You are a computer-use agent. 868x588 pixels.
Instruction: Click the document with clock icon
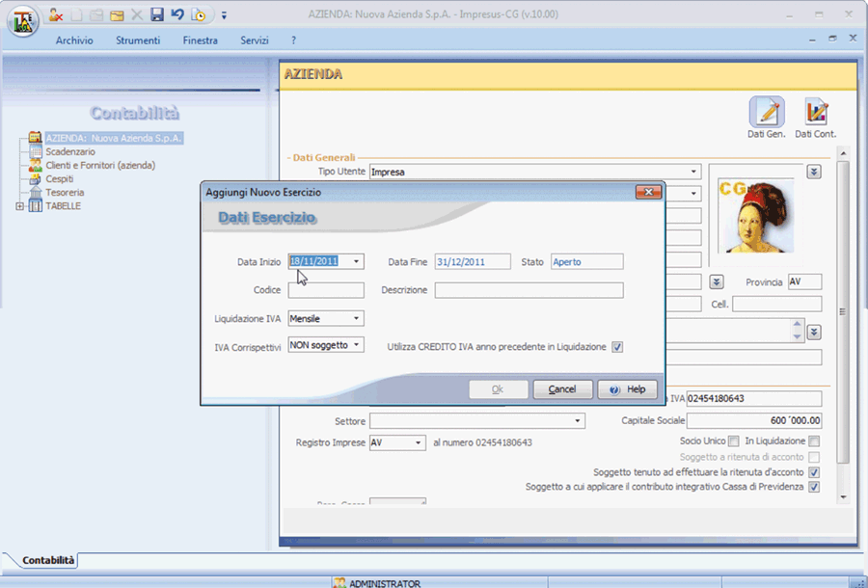tap(199, 14)
